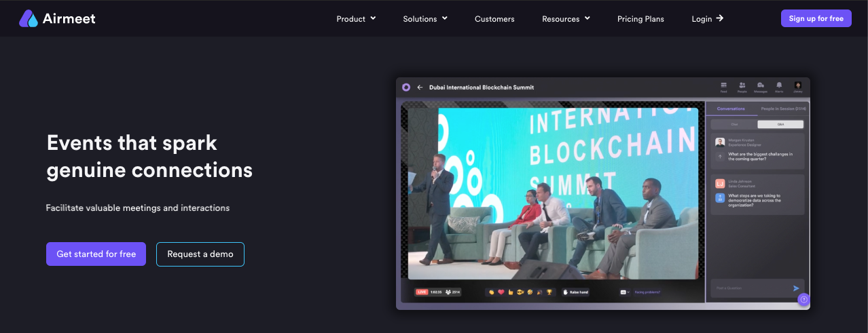Click the attendee count icon showing 2514
Viewport: 868px width, 333px height.
448,292
